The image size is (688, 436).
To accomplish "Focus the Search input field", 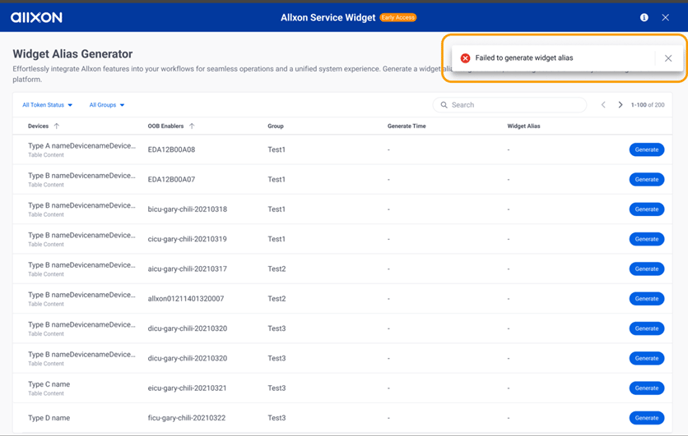I will click(510, 105).
